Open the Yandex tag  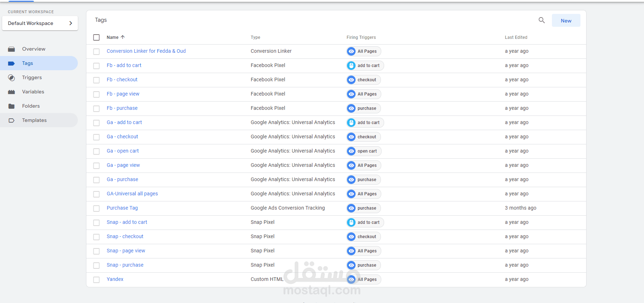point(115,279)
